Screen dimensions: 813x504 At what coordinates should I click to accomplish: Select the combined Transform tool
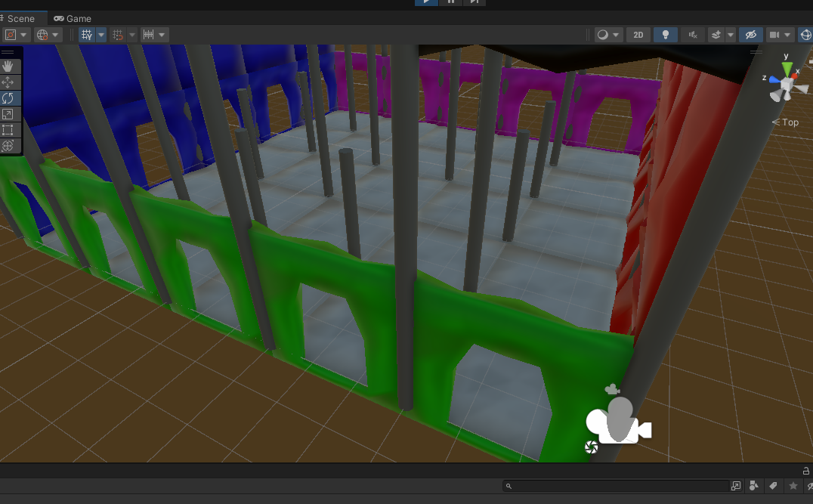[x=8, y=146]
